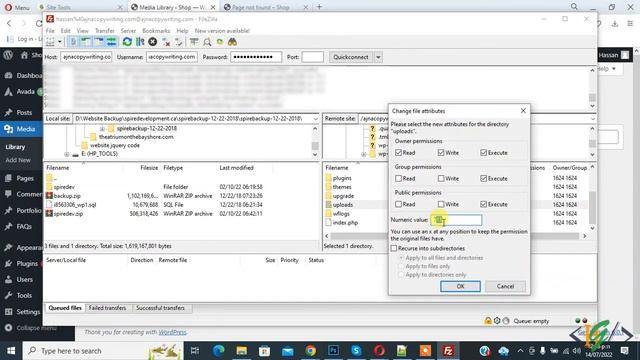Image resolution: width=640 pixels, height=360 pixels.
Task: Reconnect to the last server
Action: pos(178,42)
